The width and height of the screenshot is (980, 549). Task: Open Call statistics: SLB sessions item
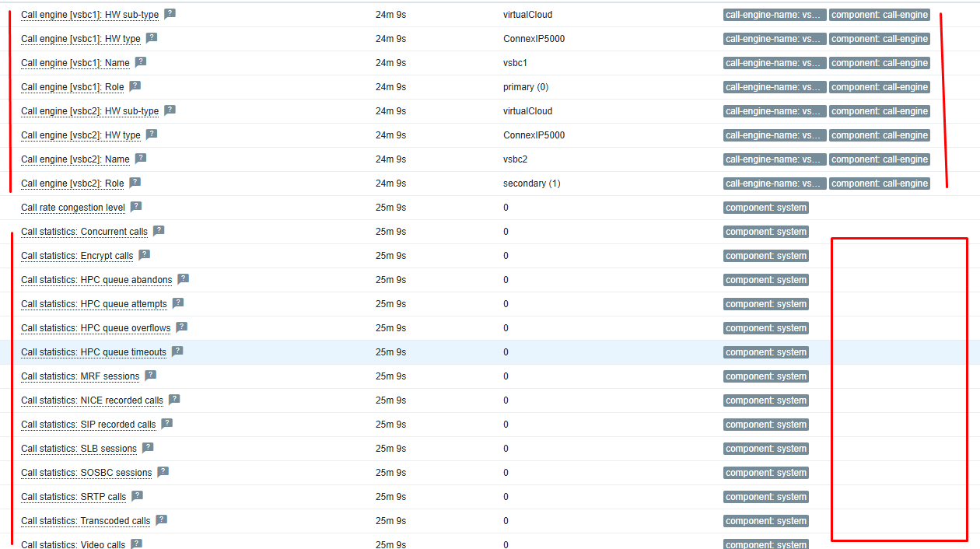point(79,449)
